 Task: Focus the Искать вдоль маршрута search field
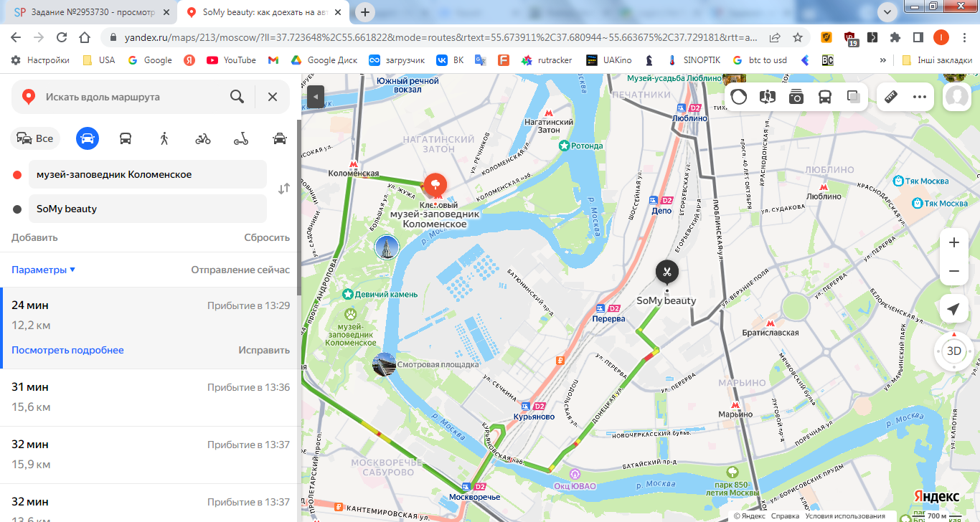click(x=133, y=97)
